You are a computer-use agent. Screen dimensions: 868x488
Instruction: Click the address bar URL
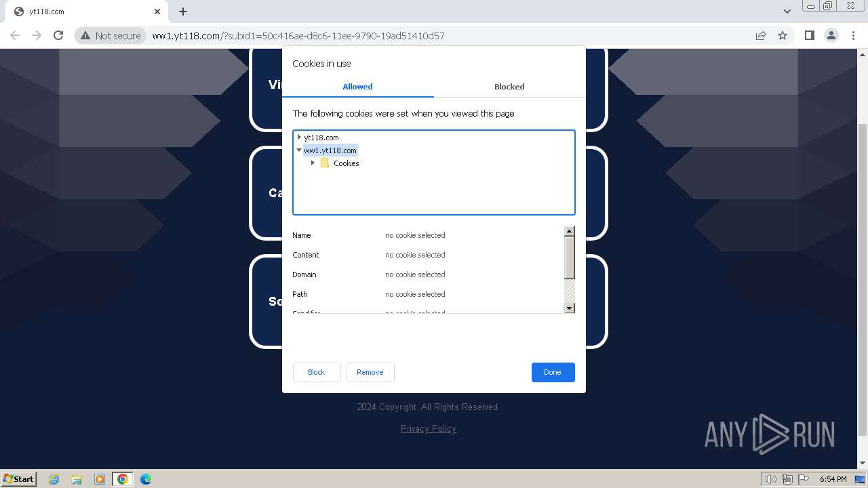point(298,36)
